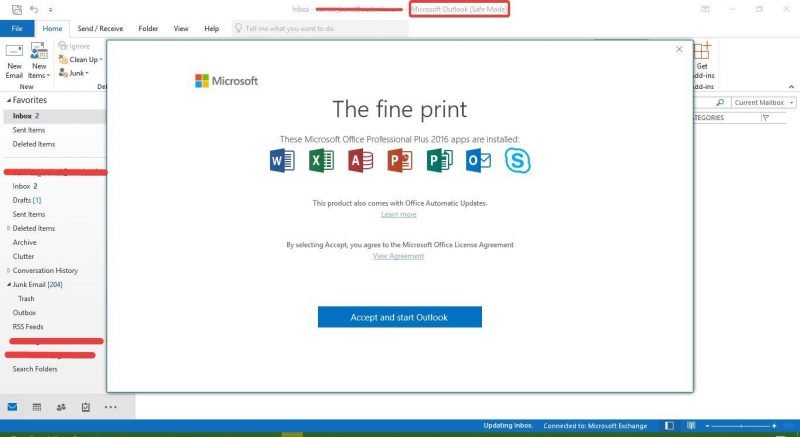This screenshot has height=437, width=800.
Task: Open the Current Mailbox dropdown
Action: pyautogui.click(x=763, y=102)
